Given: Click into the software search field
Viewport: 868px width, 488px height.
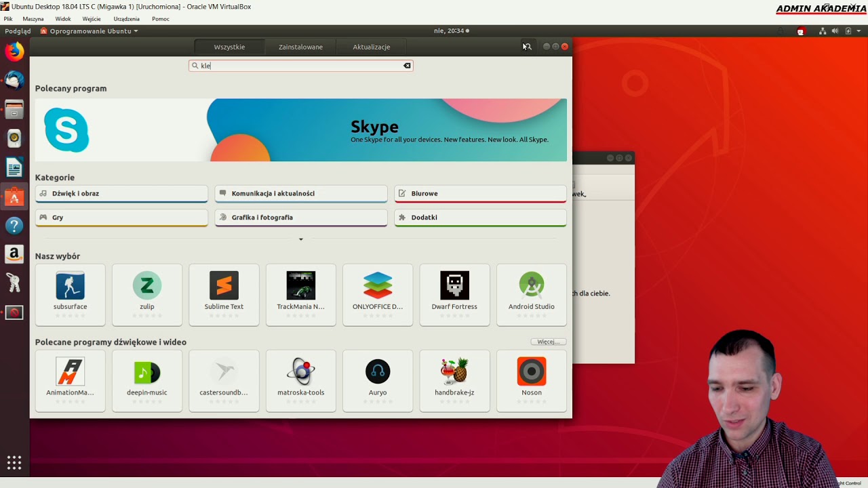Looking at the screenshot, I should point(301,66).
